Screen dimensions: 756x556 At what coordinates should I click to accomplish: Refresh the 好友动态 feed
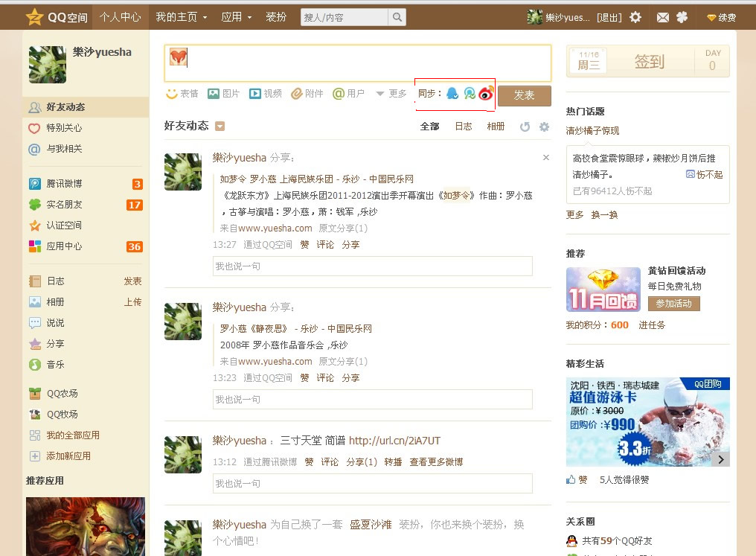[525, 127]
